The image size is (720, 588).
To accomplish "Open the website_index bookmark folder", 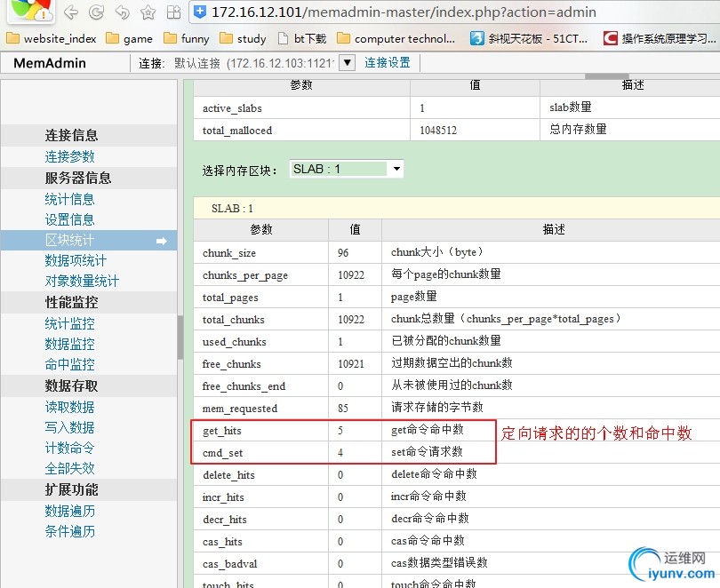I will click(x=52, y=38).
